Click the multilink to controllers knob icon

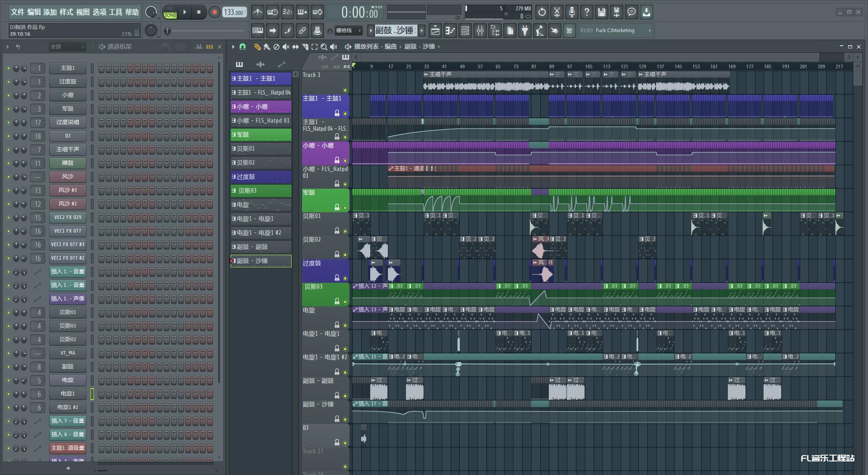click(x=317, y=31)
